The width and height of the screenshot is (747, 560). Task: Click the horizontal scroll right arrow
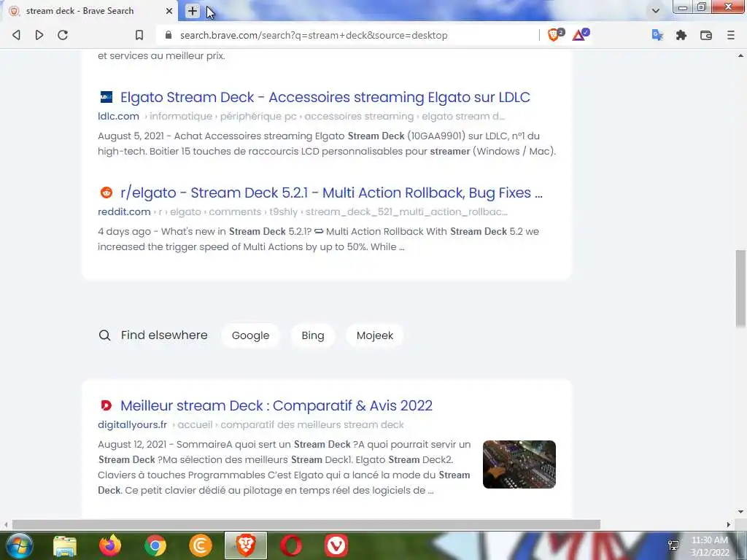pyautogui.click(x=729, y=524)
